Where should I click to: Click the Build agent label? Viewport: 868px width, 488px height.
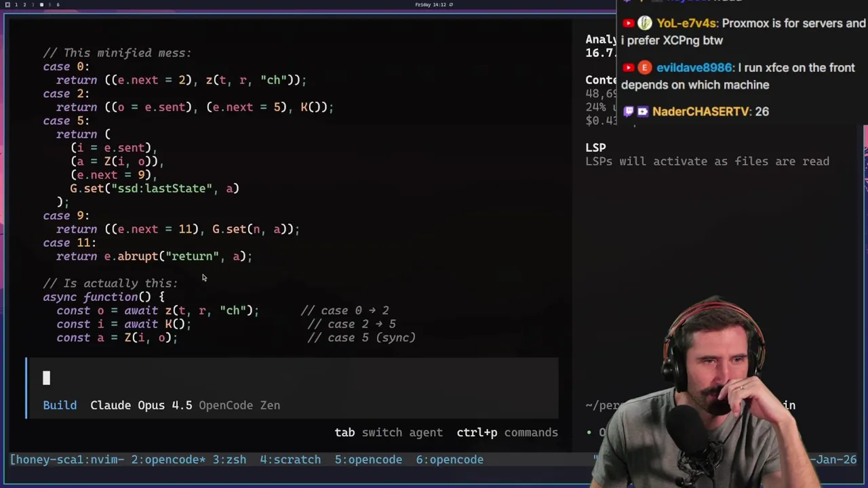pyautogui.click(x=60, y=405)
